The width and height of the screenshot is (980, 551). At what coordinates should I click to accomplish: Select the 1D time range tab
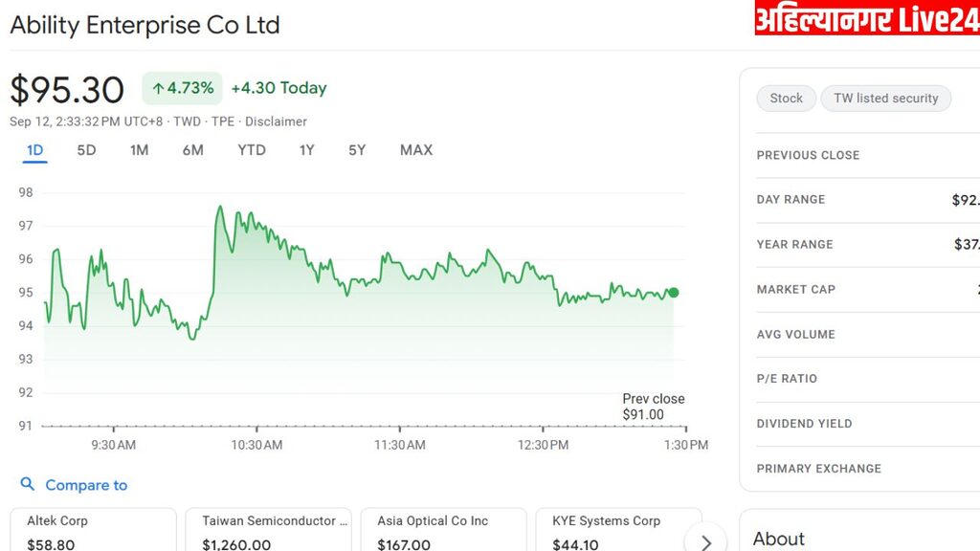tap(35, 150)
